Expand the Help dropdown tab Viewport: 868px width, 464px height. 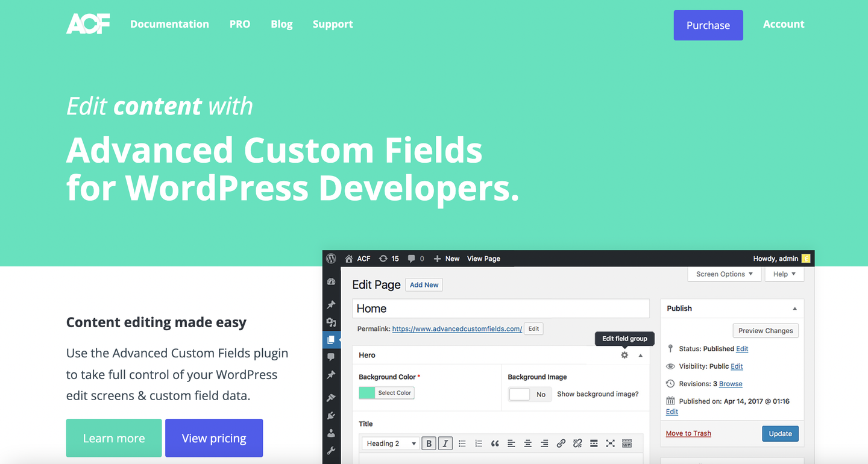point(785,274)
